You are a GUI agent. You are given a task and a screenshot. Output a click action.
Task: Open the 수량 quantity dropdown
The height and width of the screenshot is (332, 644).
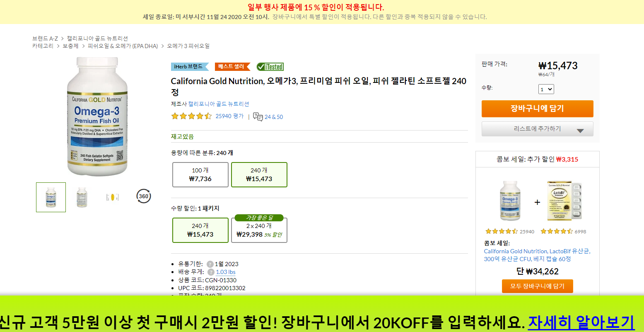click(546, 89)
